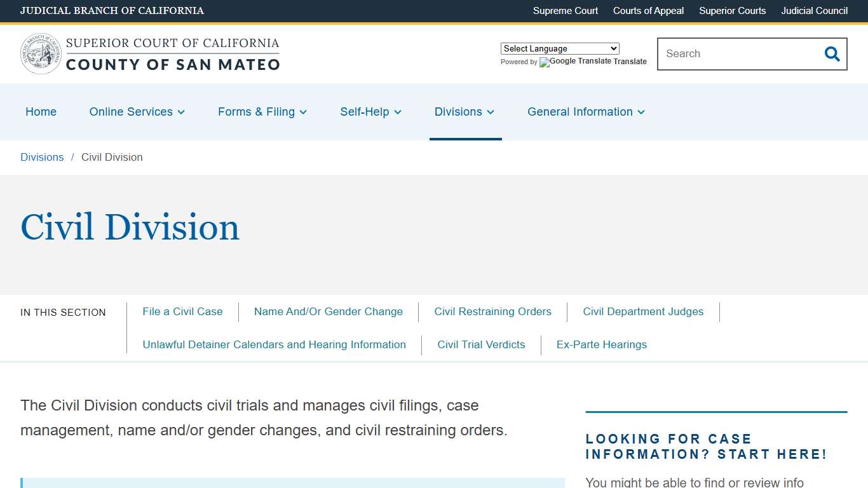Click the Superior Court of San Mateo seal logo
868x488 pixels.
(x=40, y=53)
